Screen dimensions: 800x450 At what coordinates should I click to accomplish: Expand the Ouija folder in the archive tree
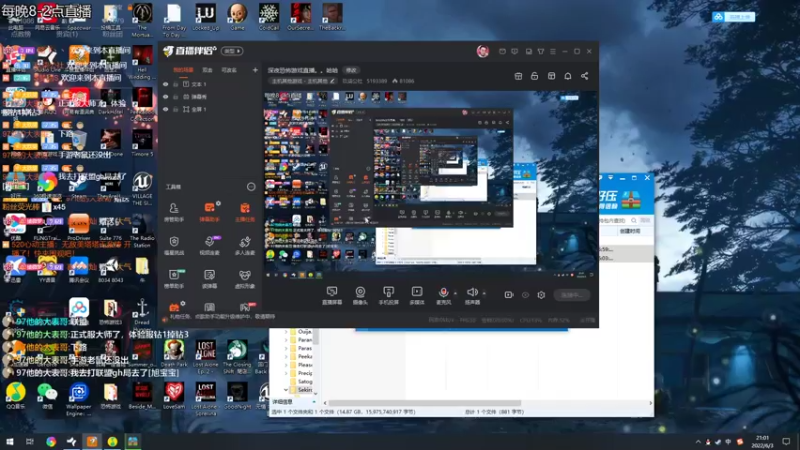[286, 332]
